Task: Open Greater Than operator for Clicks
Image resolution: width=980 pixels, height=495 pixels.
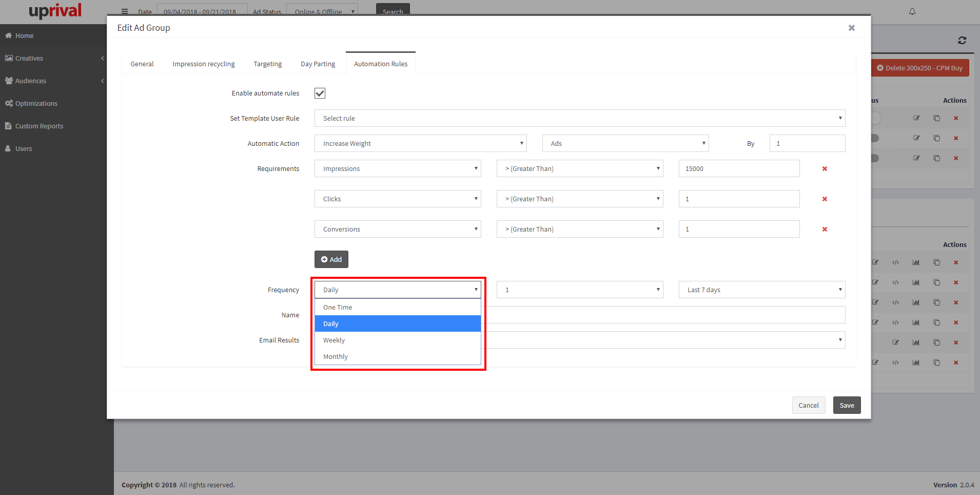Action: pyautogui.click(x=580, y=199)
